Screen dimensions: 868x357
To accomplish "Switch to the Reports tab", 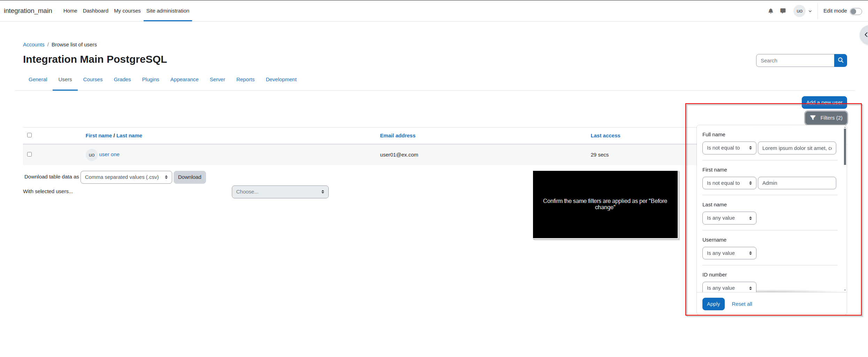I will (245, 79).
